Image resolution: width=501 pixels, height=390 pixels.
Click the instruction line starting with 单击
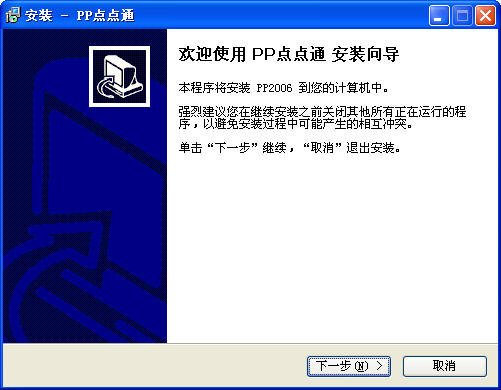[x=289, y=147]
